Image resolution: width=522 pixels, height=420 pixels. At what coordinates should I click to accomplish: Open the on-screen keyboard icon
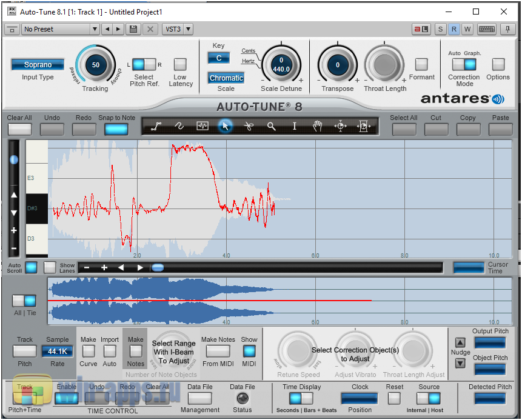click(x=487, y=29)
